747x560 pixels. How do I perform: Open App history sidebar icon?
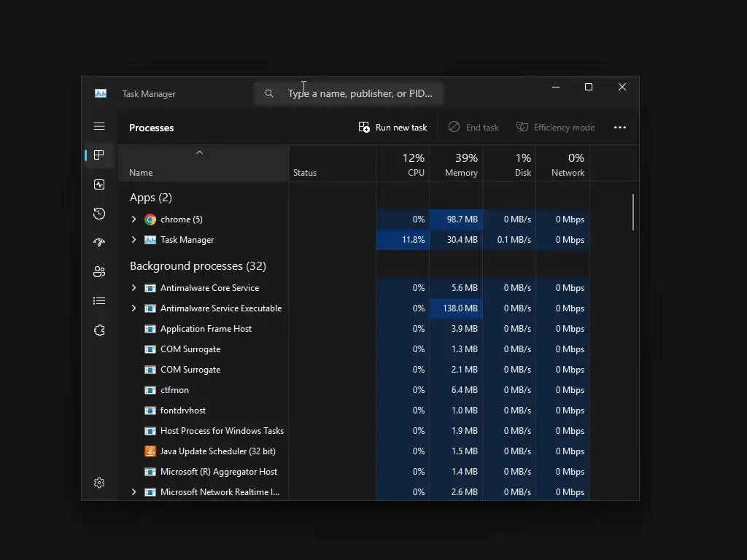point(99,214)
